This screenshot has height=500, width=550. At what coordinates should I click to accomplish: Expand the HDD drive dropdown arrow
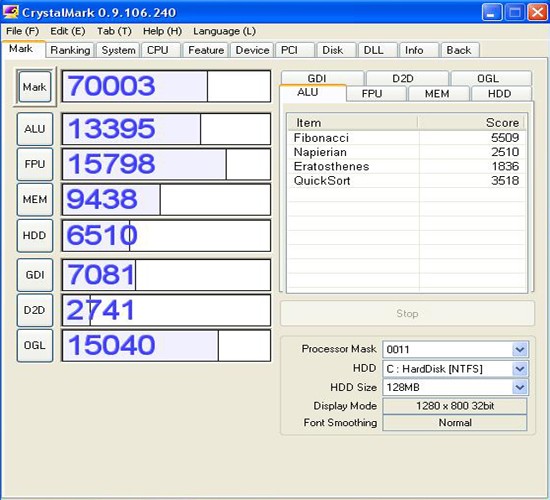pyautogui.click(x=519, y=369)
